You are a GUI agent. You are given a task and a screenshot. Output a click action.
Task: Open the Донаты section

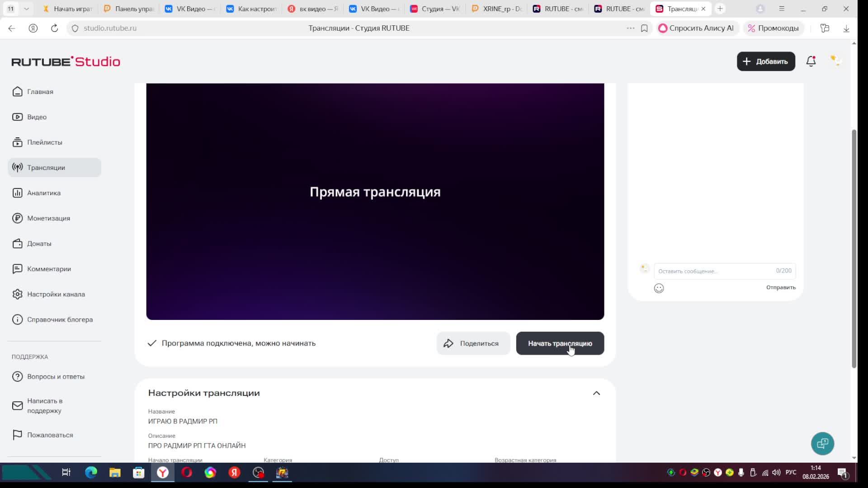39,244
